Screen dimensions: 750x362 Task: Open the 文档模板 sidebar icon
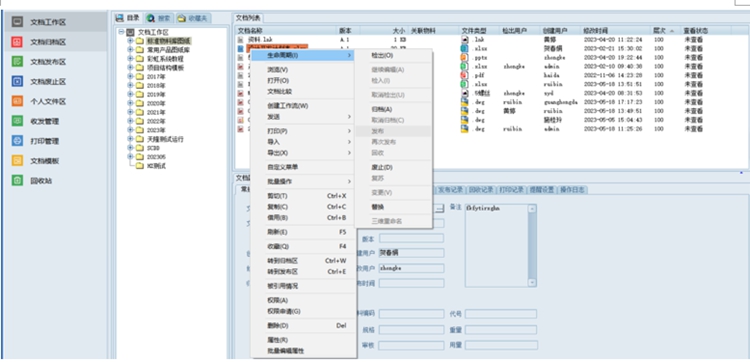(x=17, y=161)
